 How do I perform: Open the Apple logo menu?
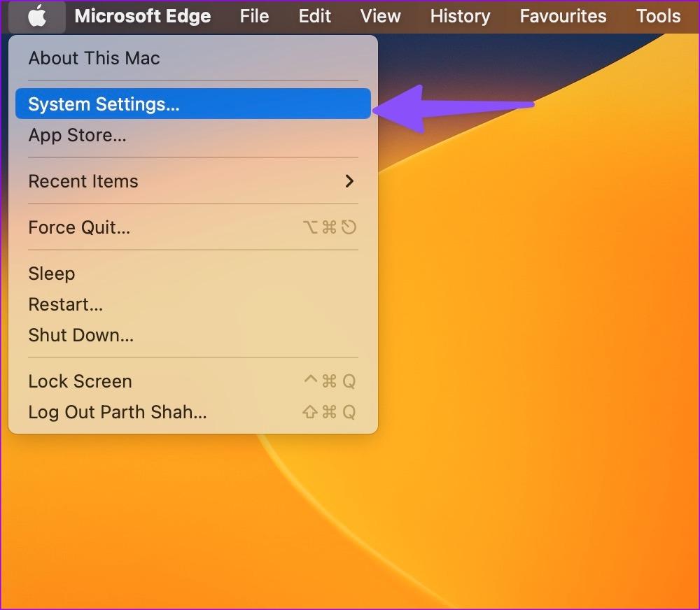pyautogui.click(x=37, y=17)
